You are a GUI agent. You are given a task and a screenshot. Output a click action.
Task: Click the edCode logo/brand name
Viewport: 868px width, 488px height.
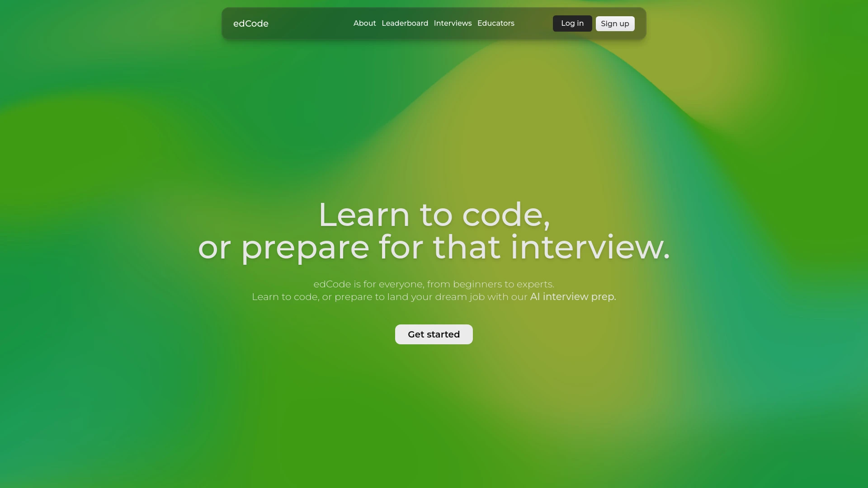tap(250, 24)
